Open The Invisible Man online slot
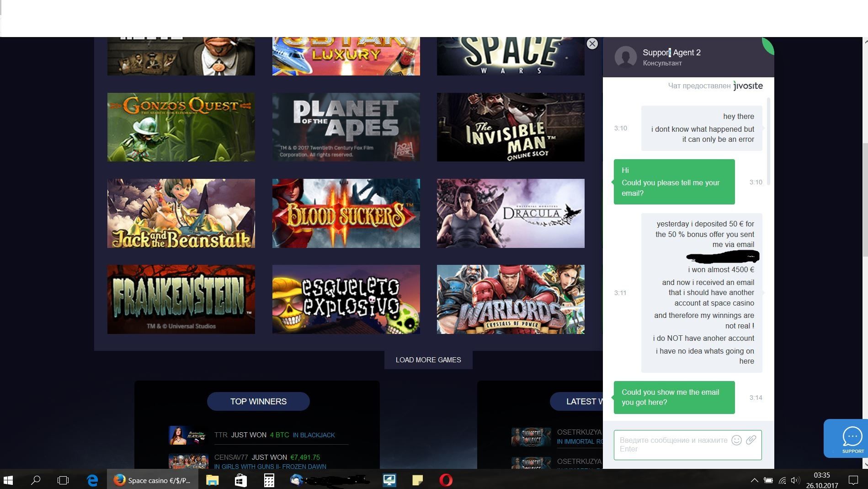 [511, 127]
